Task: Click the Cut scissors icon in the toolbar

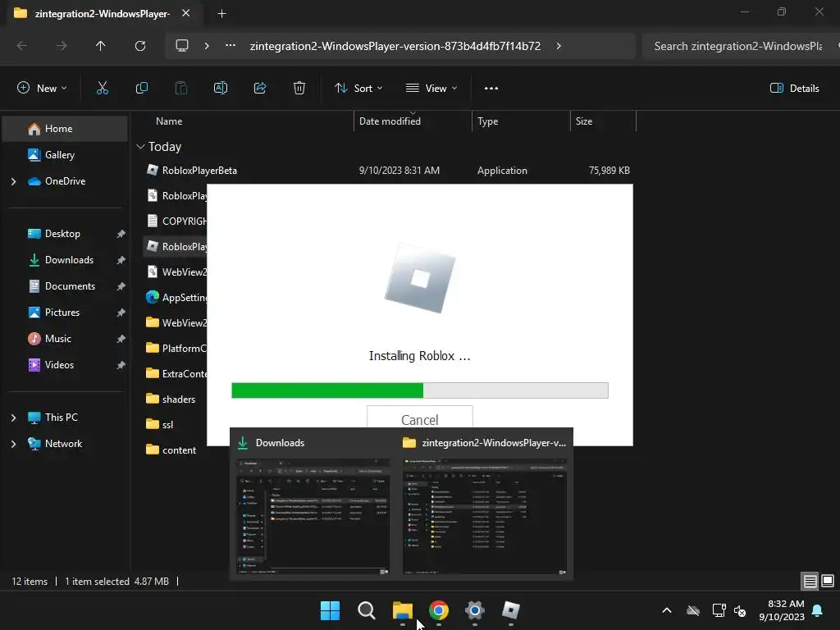Action: pyautogui.click(x=103, y=89)
